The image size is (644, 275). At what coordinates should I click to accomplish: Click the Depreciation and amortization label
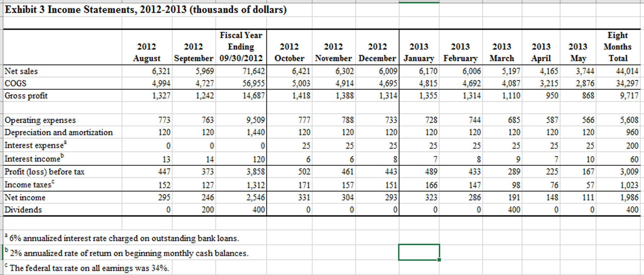(x=59, y=132)
